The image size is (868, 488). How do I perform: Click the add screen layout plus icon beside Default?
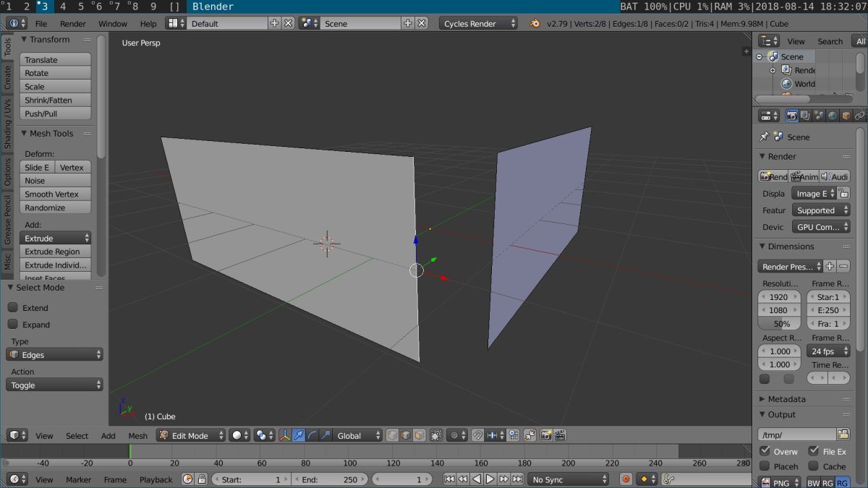coord(274,23)
